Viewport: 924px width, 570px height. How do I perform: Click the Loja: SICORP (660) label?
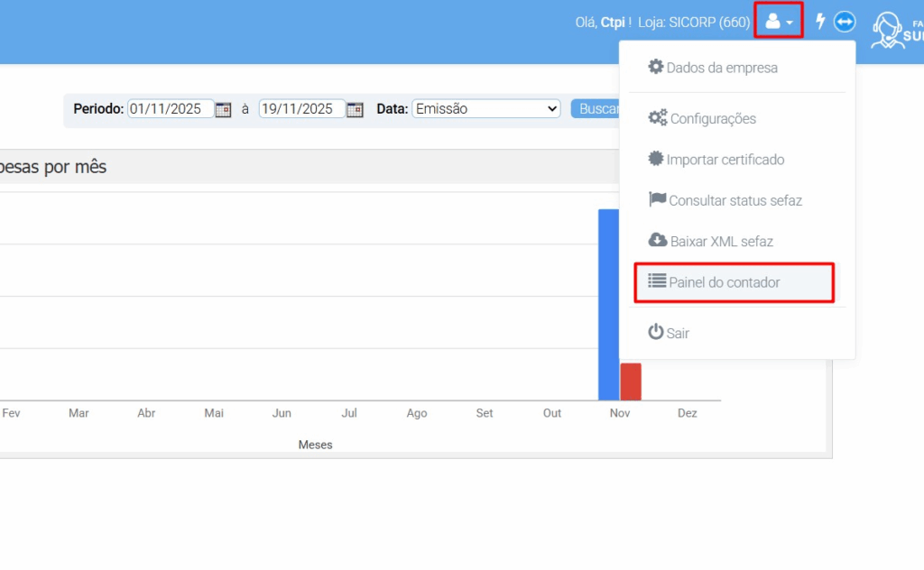point(693,22)
